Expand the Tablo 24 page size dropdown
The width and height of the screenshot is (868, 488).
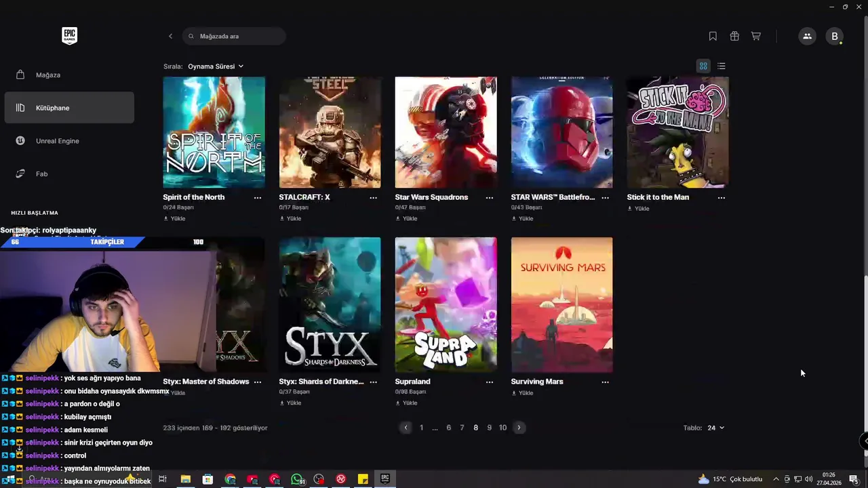(x=715, y=428)
